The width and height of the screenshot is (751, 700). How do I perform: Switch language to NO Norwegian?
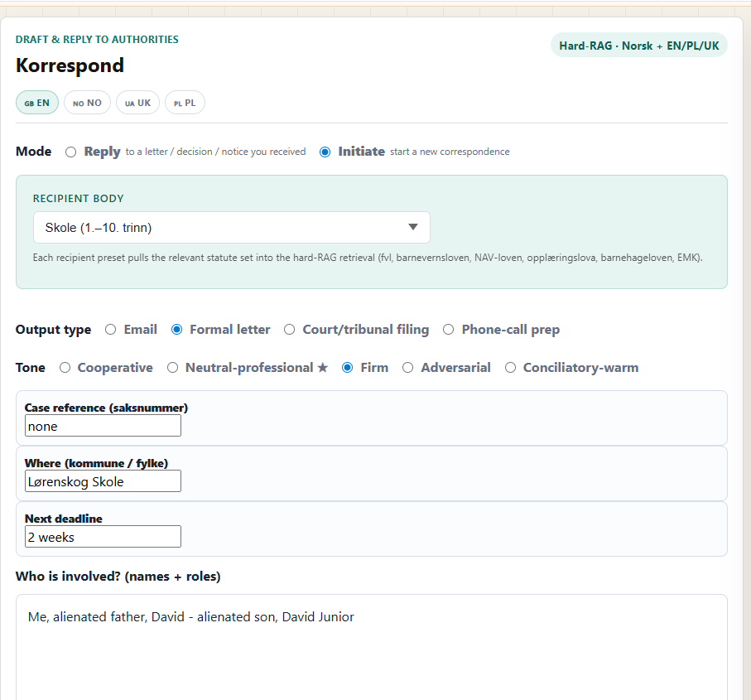coord(87,103)
